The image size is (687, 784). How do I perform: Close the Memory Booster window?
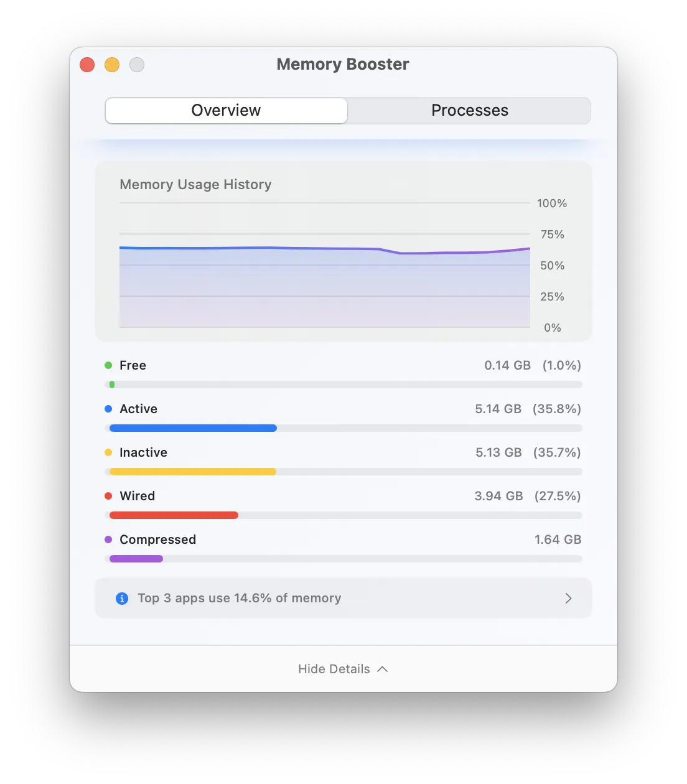click(x=87, y=65)
